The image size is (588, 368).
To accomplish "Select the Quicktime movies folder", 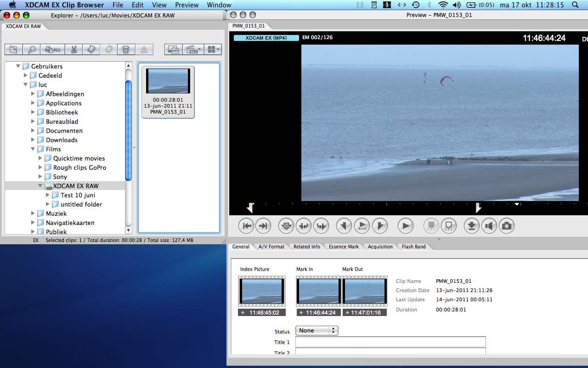I will tap(74, 158).
